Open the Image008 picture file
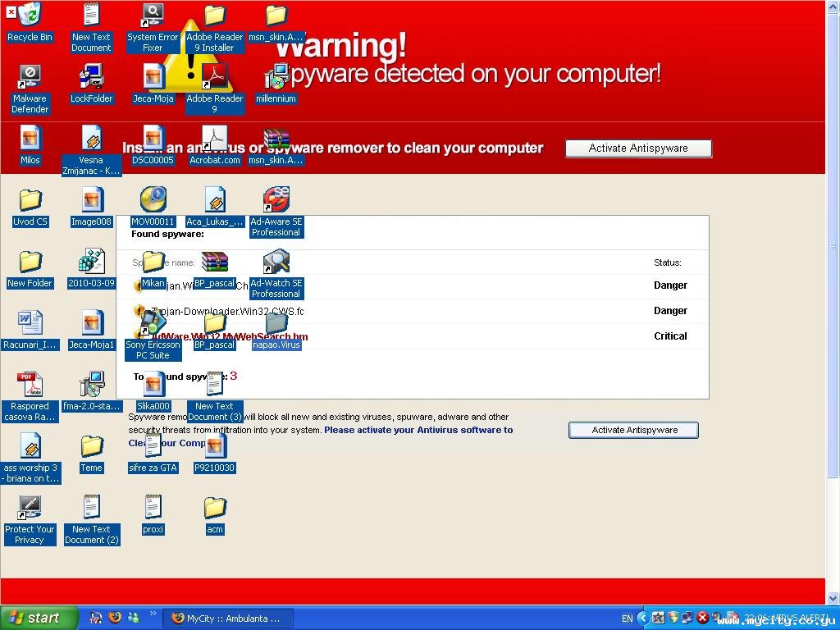 [92, 208]
